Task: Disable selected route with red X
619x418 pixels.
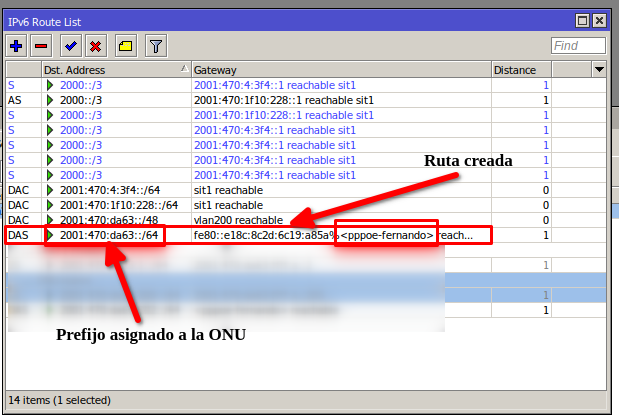Action: click(96, 45)
